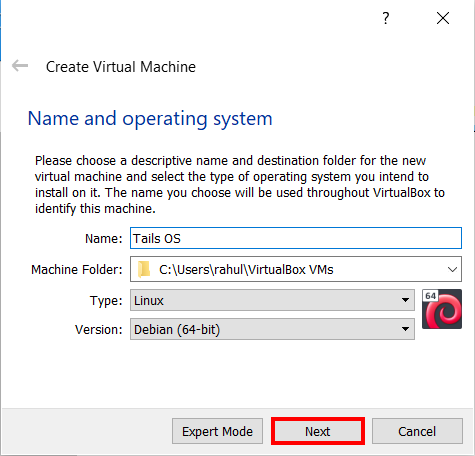Cancel the virtual machine creation
Screen dimensions: 475x456
tap(417, 431)
